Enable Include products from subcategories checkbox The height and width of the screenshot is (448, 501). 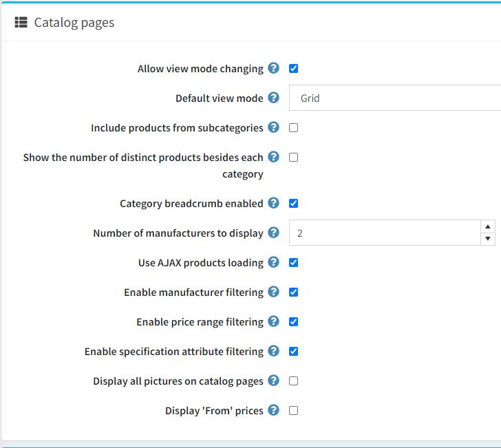[x=294, y=127]
